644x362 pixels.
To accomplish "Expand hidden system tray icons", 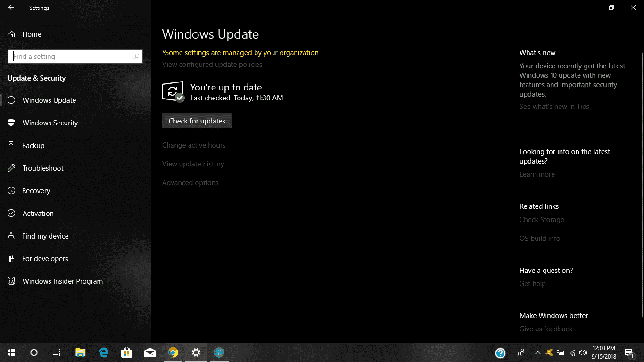I will coord(538,353).
